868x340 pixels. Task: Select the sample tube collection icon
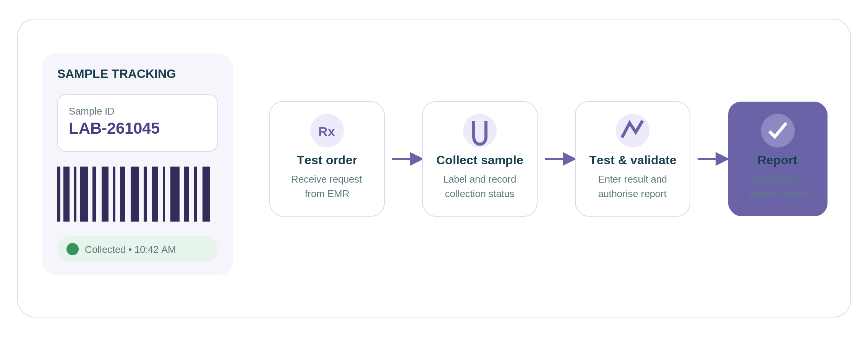pyautogui.click(x=479, y=131)
